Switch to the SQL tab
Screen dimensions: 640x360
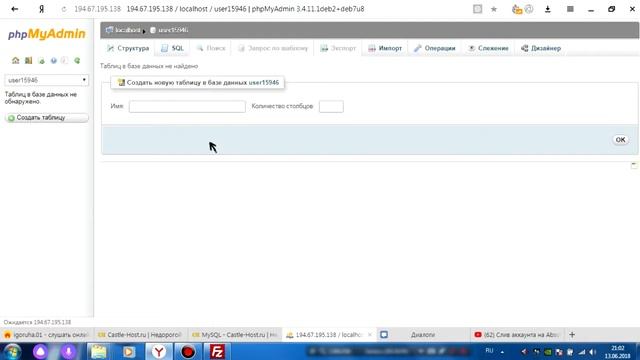point(172,48)
